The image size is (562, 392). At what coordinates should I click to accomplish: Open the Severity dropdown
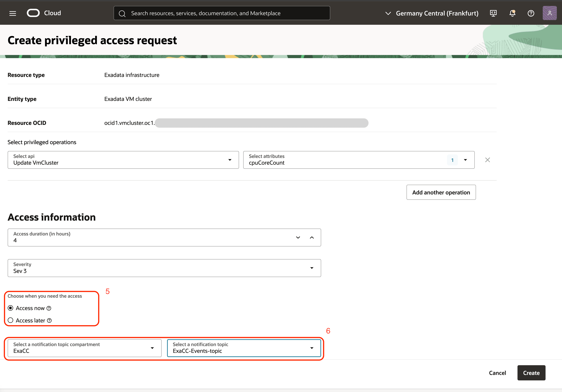(x=312, y=268)
